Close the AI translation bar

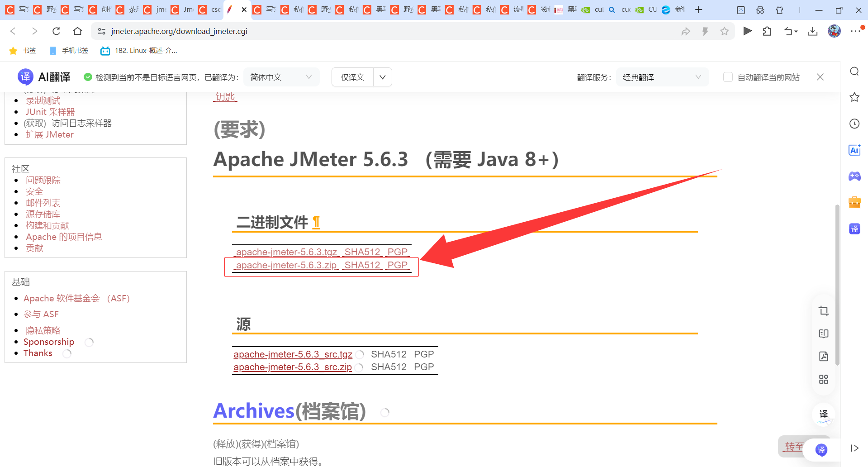(x=820, y=77)
